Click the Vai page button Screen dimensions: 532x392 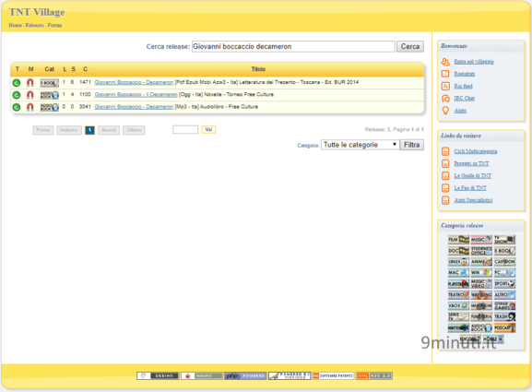[x=208, y=130]
